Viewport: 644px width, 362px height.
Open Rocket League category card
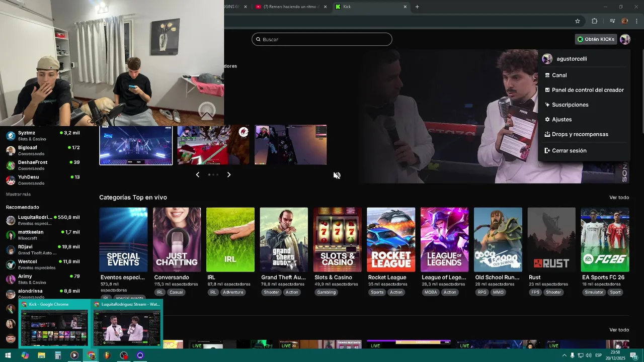coord(391,240)
